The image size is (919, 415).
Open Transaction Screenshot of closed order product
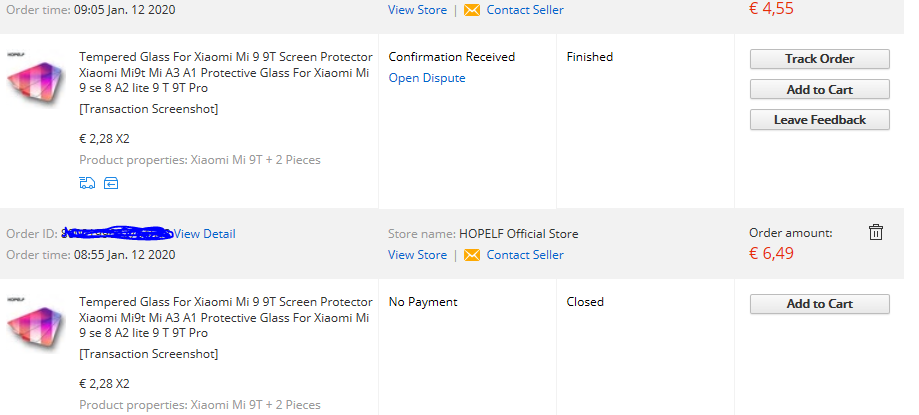[148, 354]
